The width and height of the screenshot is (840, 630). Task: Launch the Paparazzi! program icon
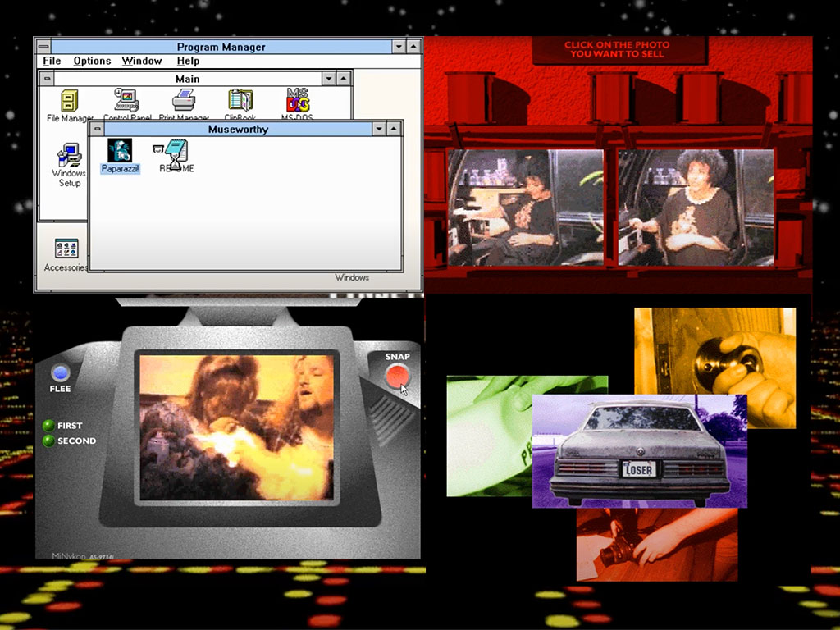pyautogui.click(x=120, y=150)
